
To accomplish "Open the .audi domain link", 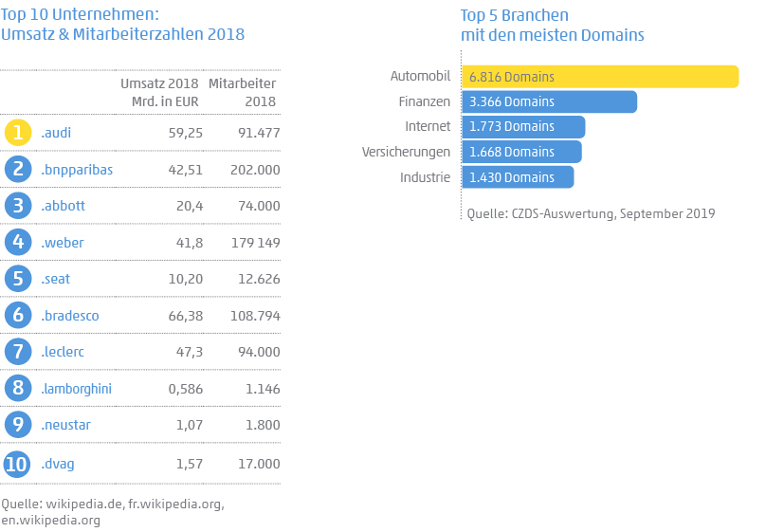I will point(56,133).
